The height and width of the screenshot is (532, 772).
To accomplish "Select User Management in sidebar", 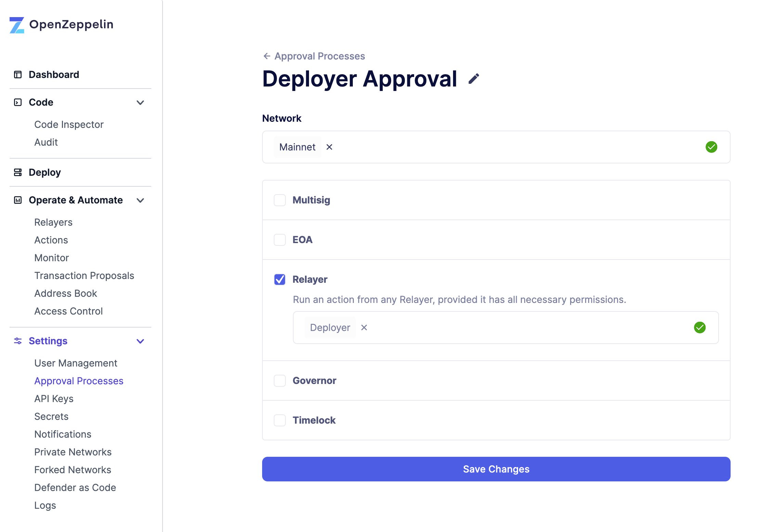I will 76,363.
